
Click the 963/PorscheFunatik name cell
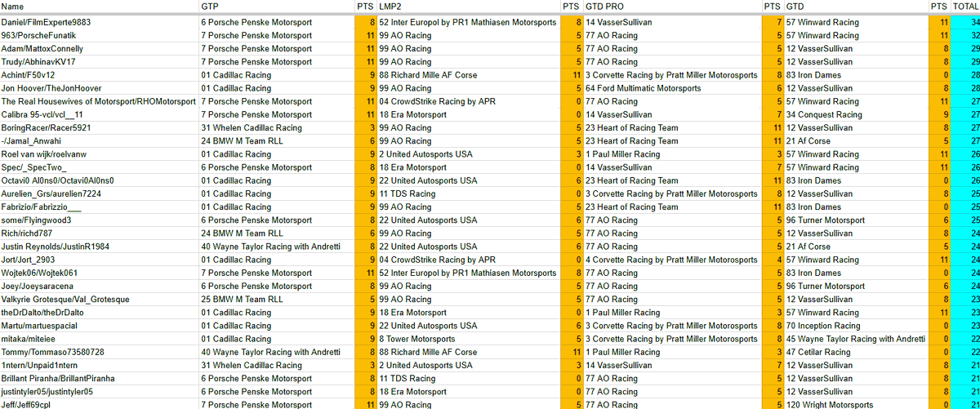(x=100, y=36)
